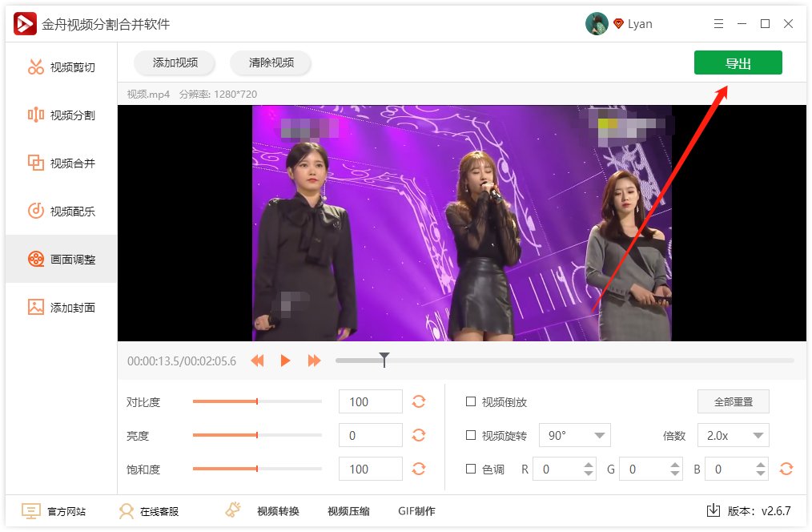Click 视频压缩 in the bottom bar
Screen dimensions: 812x532
348,510
